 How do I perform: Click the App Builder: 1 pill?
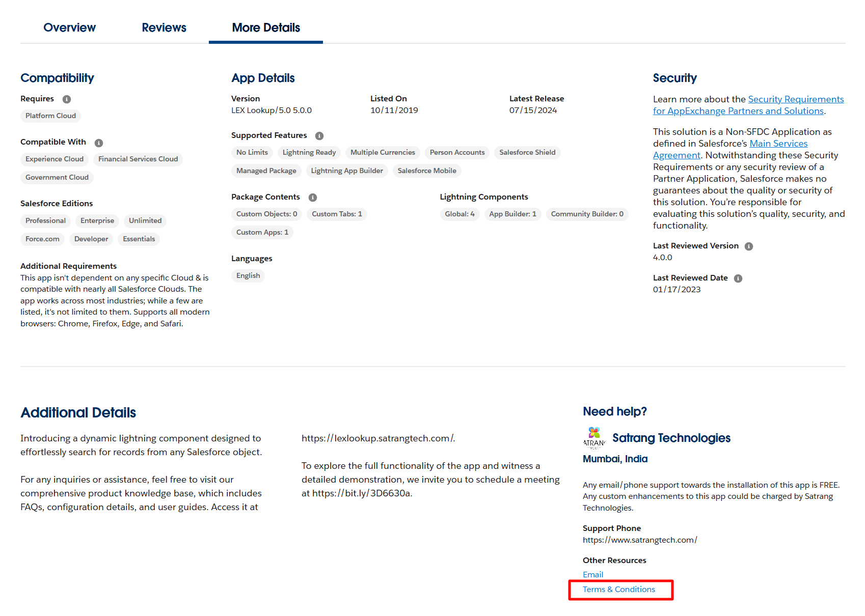point(512,214)
